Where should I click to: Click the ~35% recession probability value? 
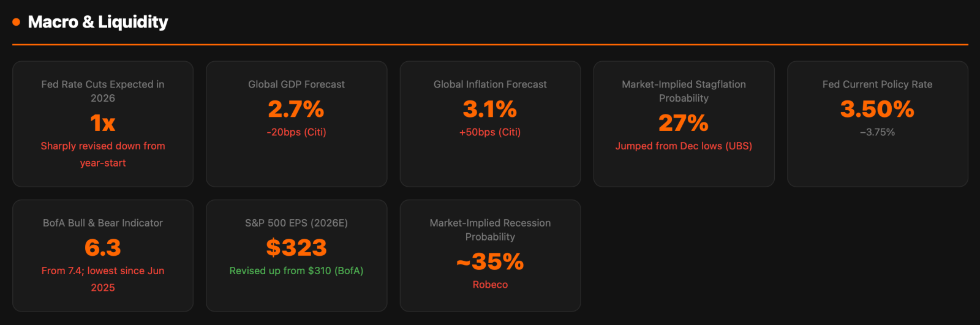click(490, 262)
